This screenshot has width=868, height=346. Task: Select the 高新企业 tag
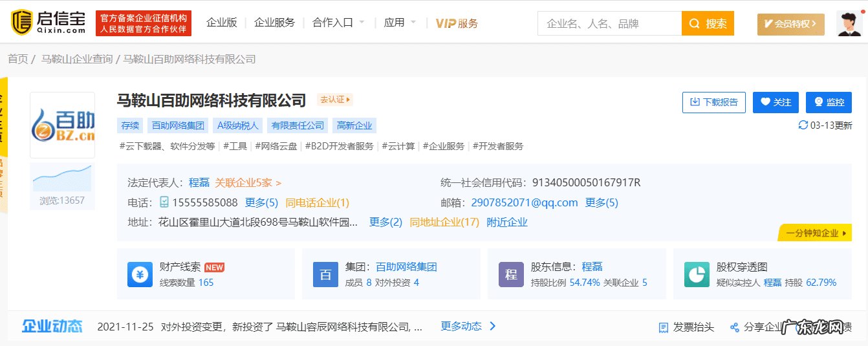(354, 125)
